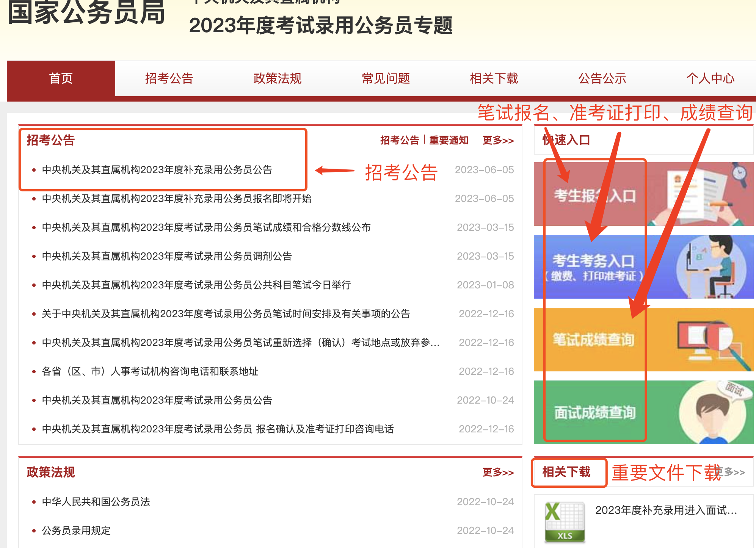This screenshot has height=548, width=756.
Task: Click the 2023-06-05 date of 补充录用公务员公告
Action: click(485, 170)
